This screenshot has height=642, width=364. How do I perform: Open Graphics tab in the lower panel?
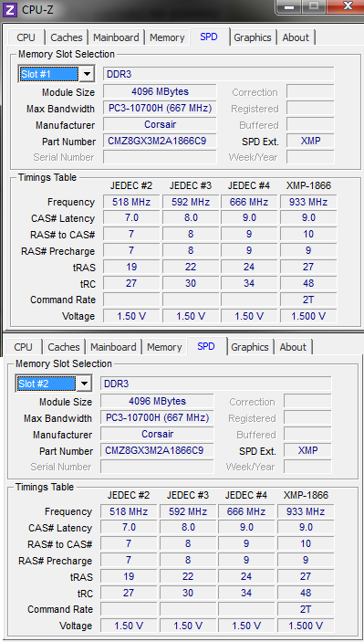click(249, 347)
